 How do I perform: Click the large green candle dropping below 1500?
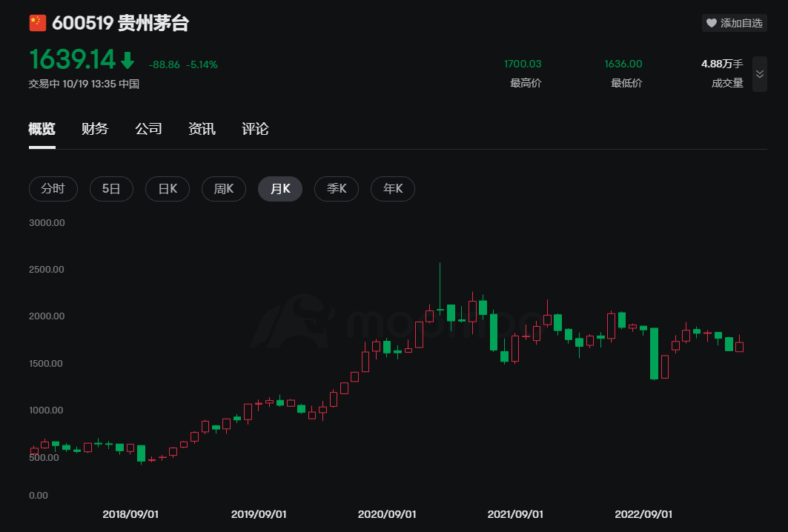[x=654, y=353]
